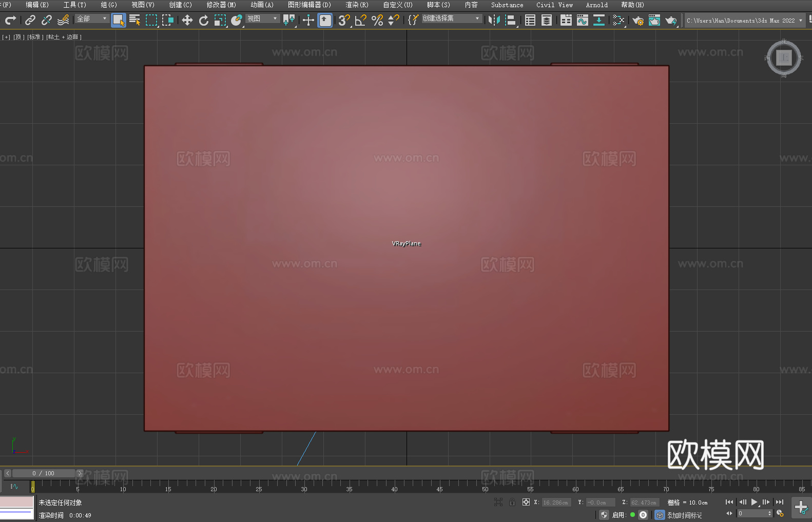Open the 创建(C) menu
This screenshot has height=522, width=812.
pyautogui.click(x=181, y=5)
